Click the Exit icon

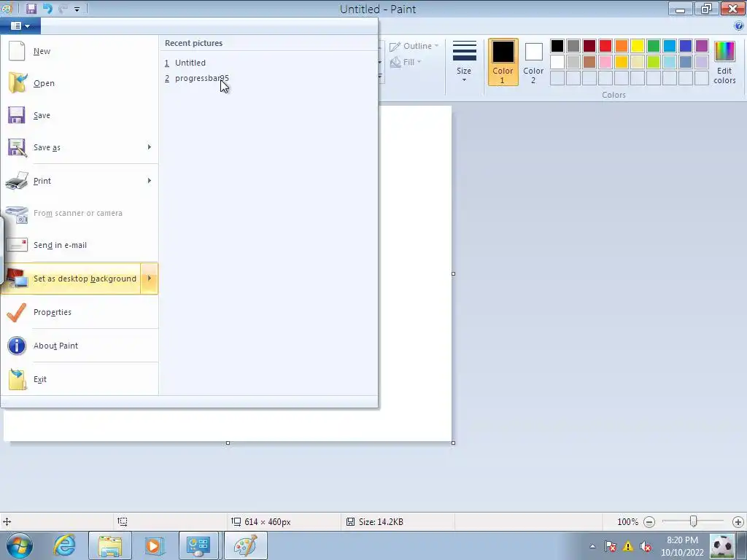[18, 379]
